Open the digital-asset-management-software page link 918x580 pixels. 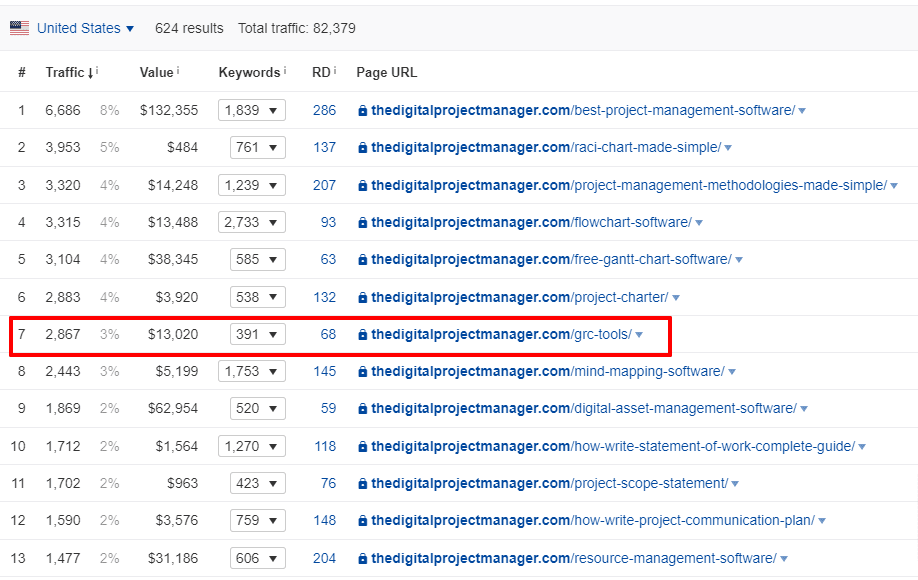pos(584,408)
